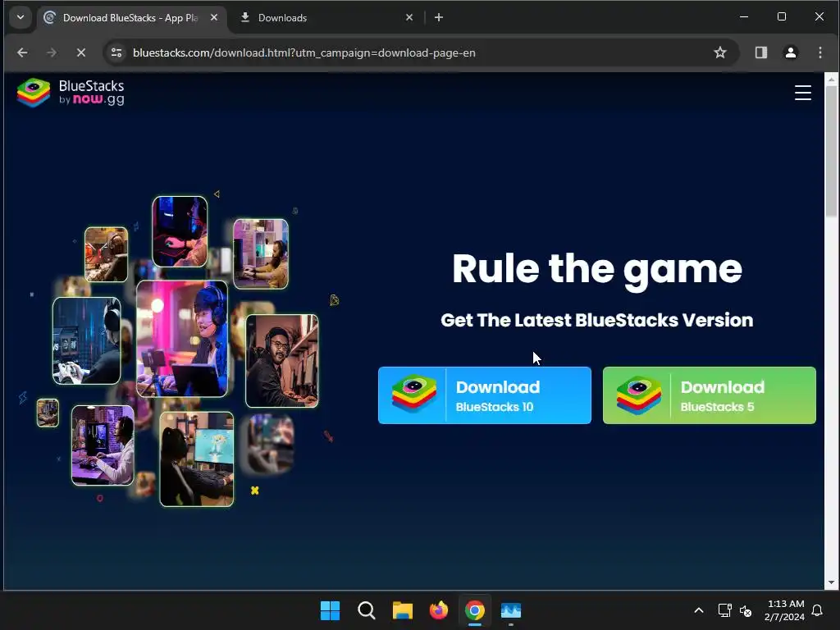Image resolution: width=840 pixels, height=630 pixels.
Task: Open the Chrome three-dot menu
Action: (x=820, y=52)
